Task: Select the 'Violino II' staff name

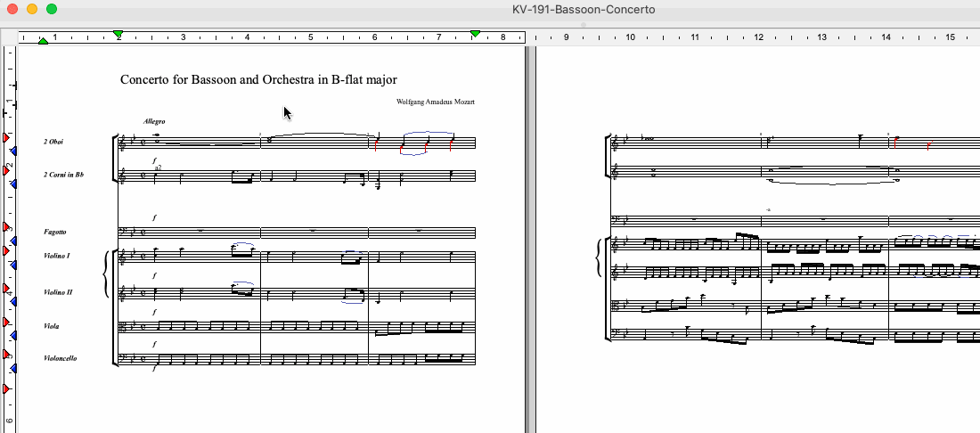Action: [x=58, y=292]
